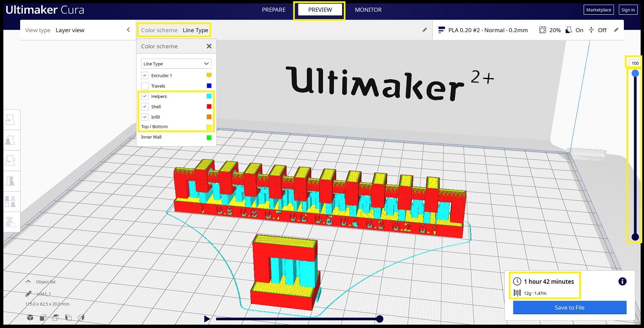Click the yellow Top / Bottom swatch
The width and height of the screenshot is (644, 328).
pyautogui.click(x=209, y=127)
